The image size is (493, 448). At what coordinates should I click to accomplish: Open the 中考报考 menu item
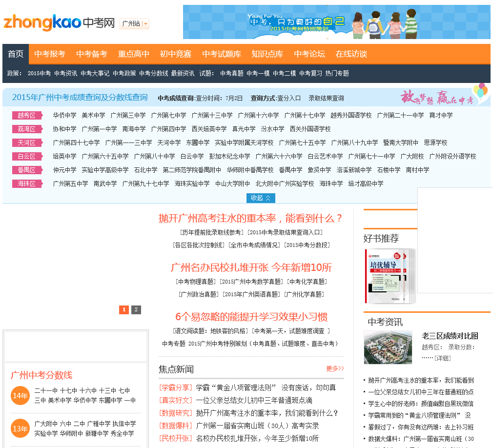[x=50, y=54]
